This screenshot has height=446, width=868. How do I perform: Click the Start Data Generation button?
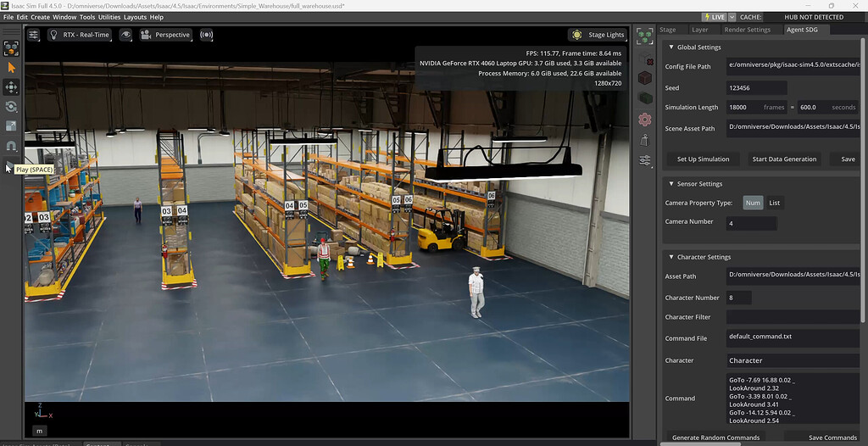point(784,159)
